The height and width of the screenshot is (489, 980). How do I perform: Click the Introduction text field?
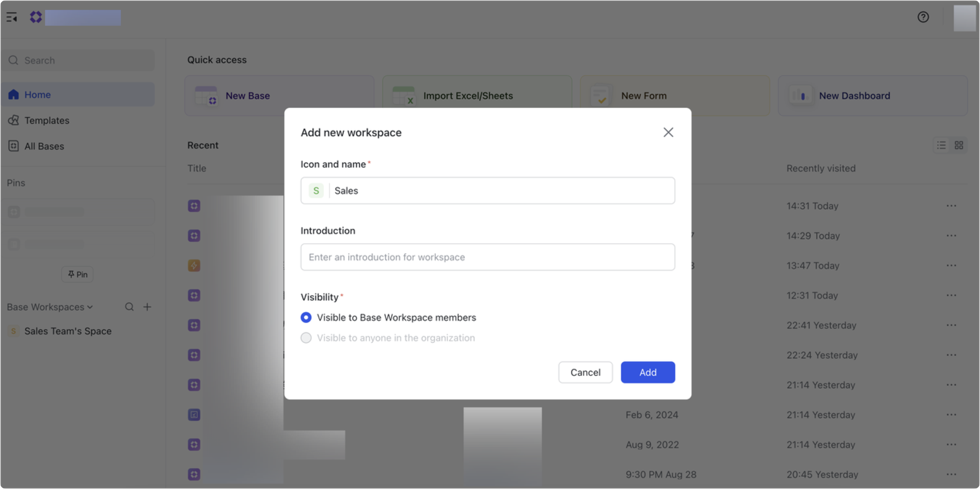coord(487,257)
